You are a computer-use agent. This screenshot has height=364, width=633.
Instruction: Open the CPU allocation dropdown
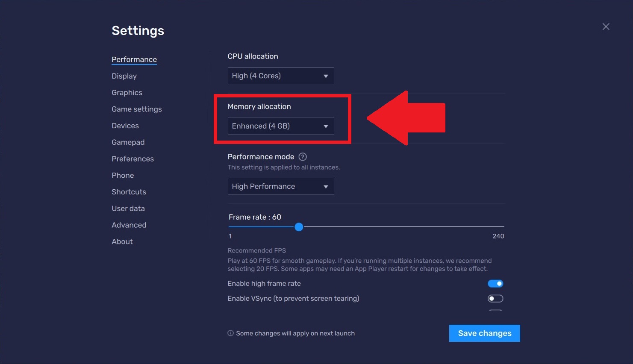280,76
